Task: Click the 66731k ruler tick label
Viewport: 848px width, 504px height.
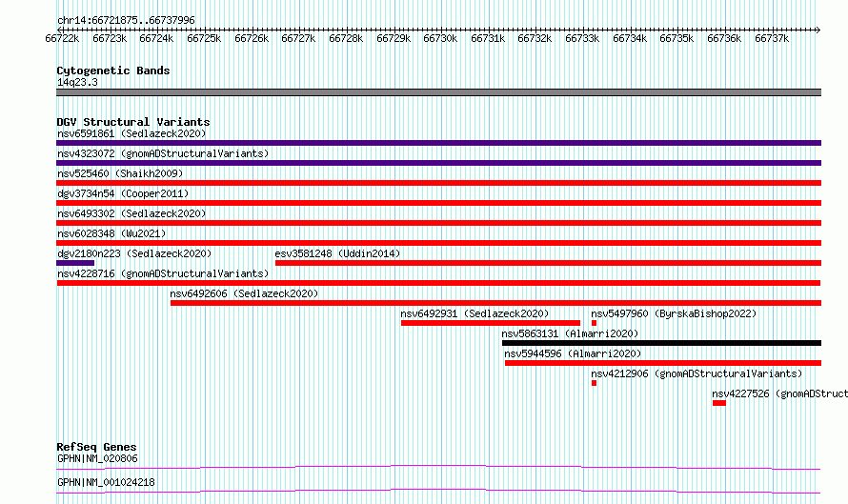Action: (488, 38)
